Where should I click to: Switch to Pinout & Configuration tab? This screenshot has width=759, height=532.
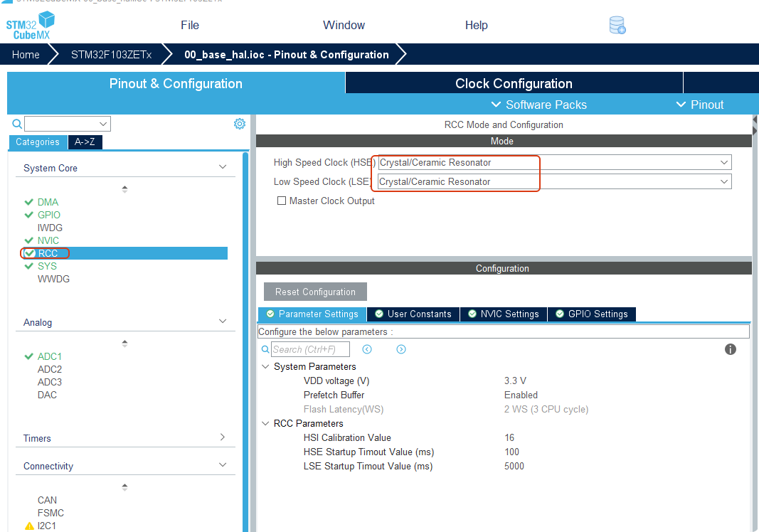coord(176,83)
